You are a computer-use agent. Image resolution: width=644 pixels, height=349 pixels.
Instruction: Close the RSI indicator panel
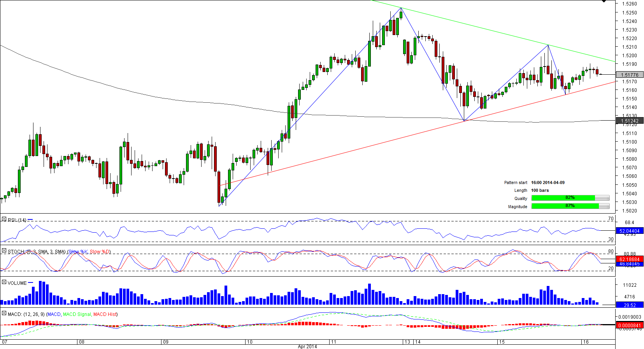tap(4, 219)
